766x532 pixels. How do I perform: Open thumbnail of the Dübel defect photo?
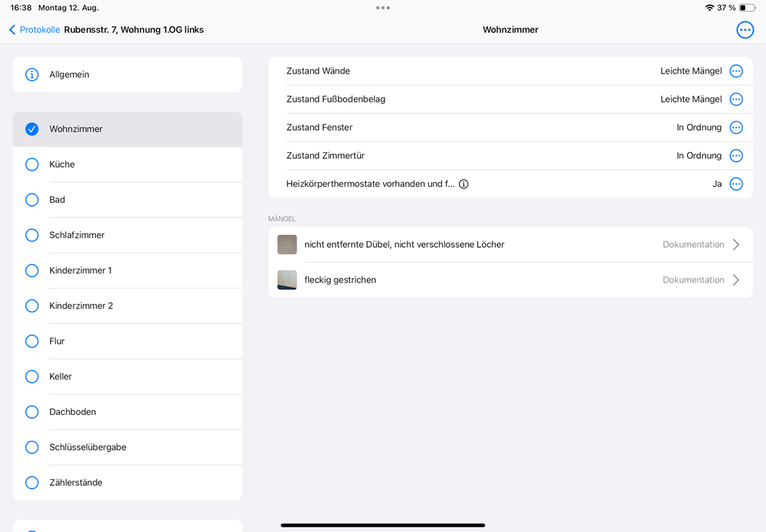coord(287,245)
